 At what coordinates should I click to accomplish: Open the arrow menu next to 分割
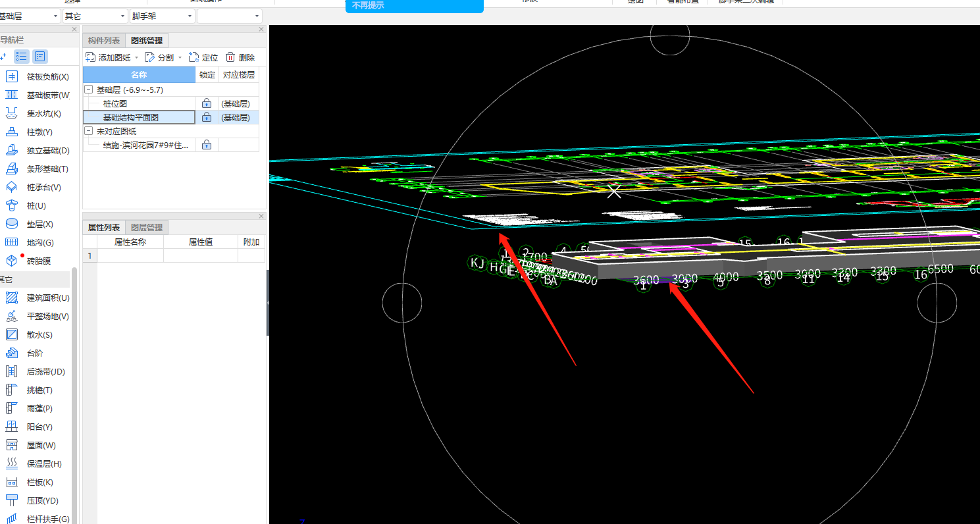(180, 58)
